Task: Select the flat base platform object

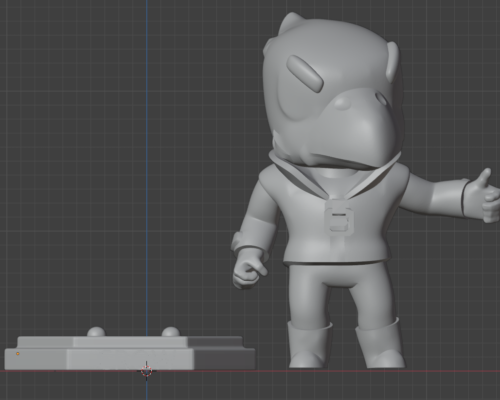Action: 130,353
